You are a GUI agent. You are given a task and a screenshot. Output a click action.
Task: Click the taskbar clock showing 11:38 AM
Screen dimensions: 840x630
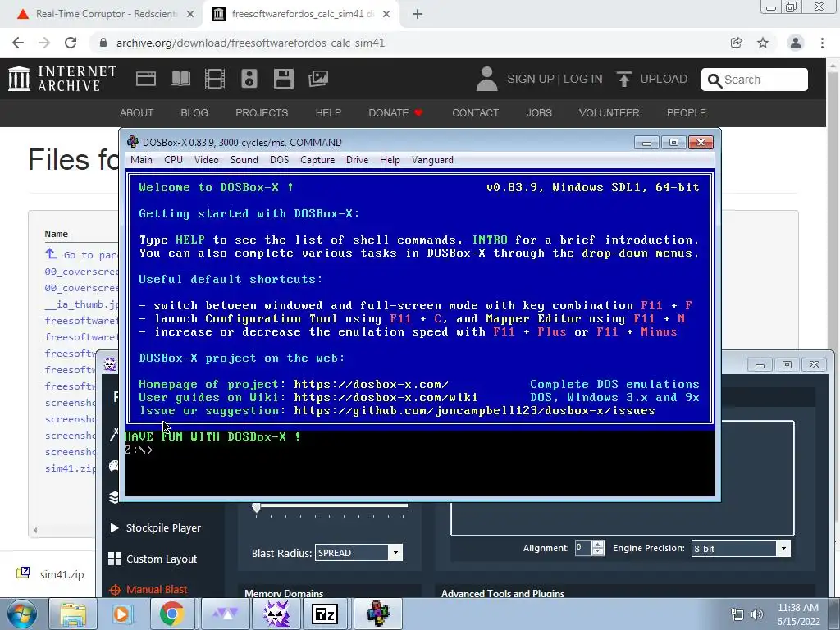click(x=798, y=614)
